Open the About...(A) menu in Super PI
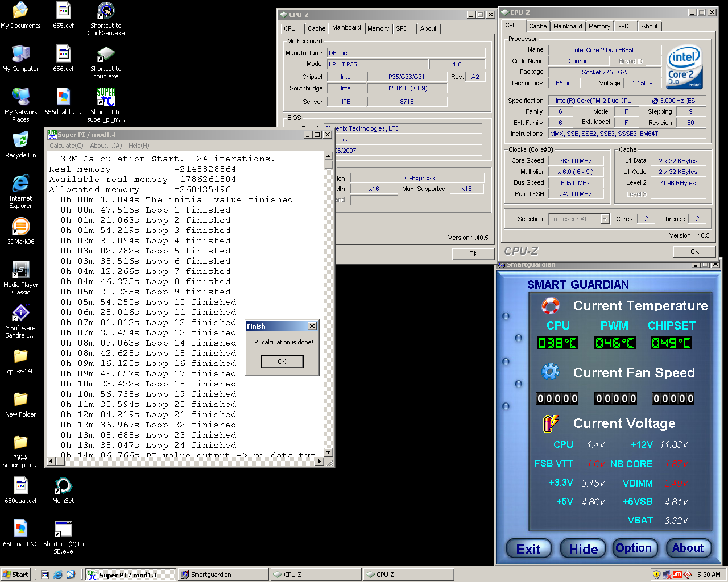This screenshot has width=728, height=582. click(x=106, y=145)
